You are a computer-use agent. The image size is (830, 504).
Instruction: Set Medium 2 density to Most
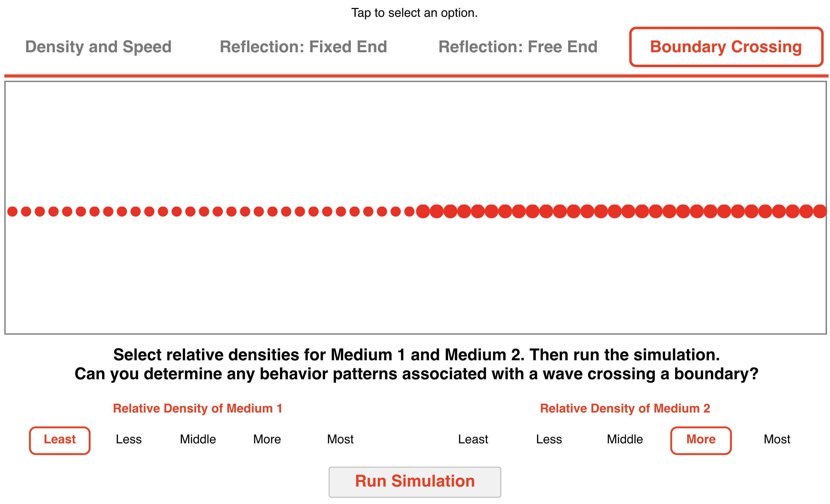pos(777,439)
